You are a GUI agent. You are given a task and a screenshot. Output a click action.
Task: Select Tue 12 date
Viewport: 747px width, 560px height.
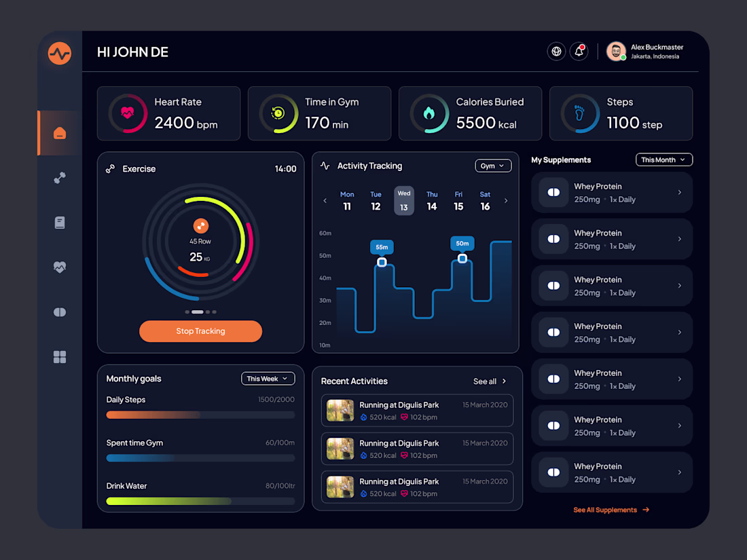[376, 200]
